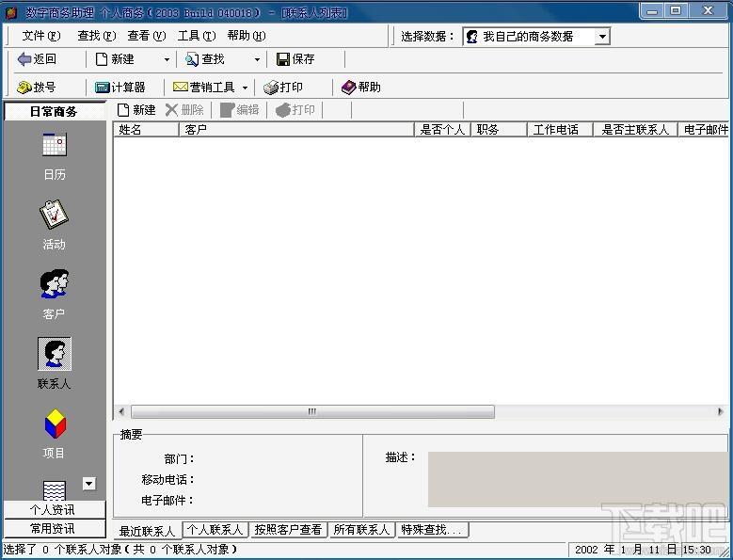Screen dimensions: 733x560
Task: Open the 文件(F) menu
Action: coord(41,36)
